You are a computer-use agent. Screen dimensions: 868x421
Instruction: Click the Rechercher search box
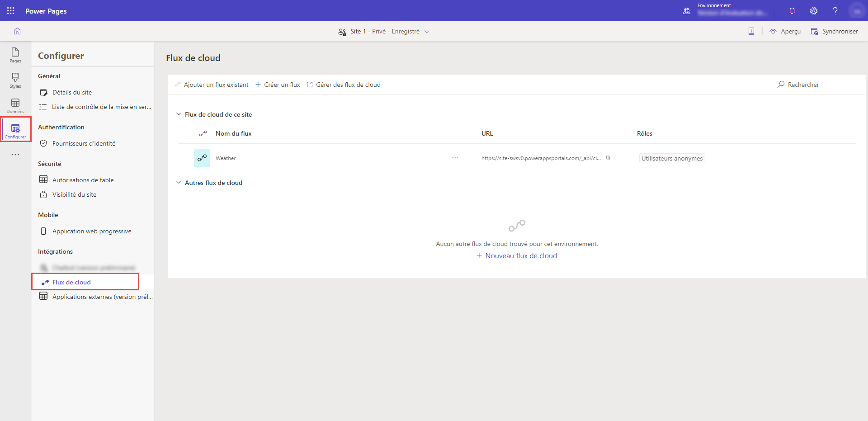(809, 85)
